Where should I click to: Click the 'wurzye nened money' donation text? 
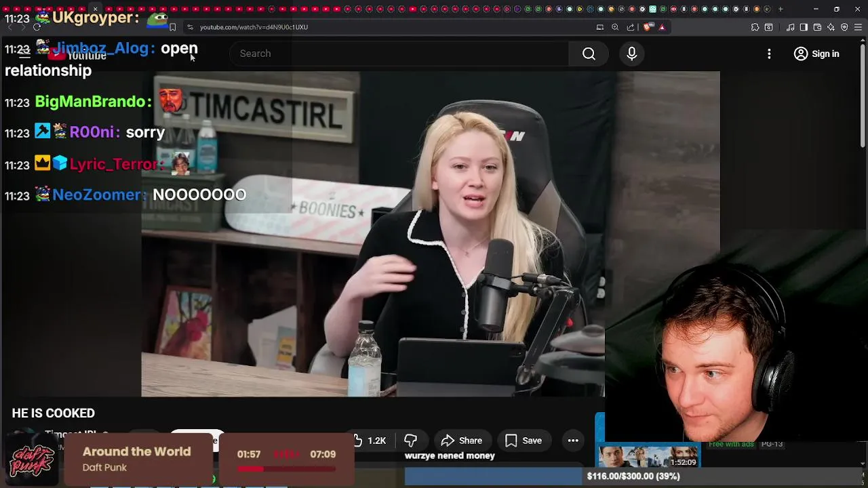pos(450,455)
